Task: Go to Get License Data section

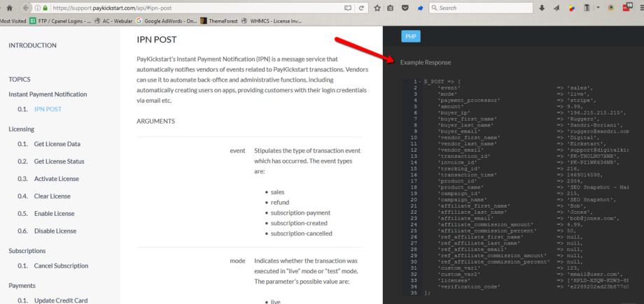Action: 57,144
